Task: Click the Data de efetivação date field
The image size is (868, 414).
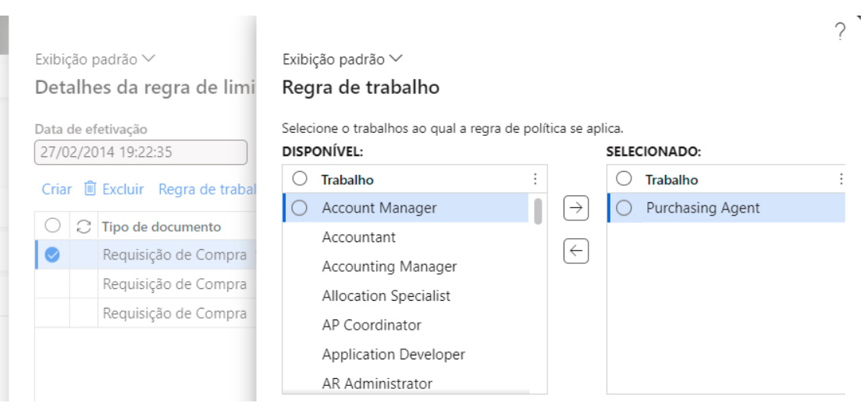Action: 141,152
